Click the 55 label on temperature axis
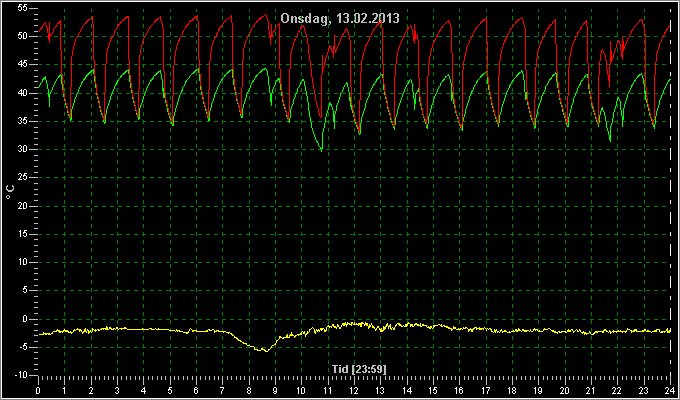Image resolution: width=680 pixels, height=400 pixels. tap(23, 8)
